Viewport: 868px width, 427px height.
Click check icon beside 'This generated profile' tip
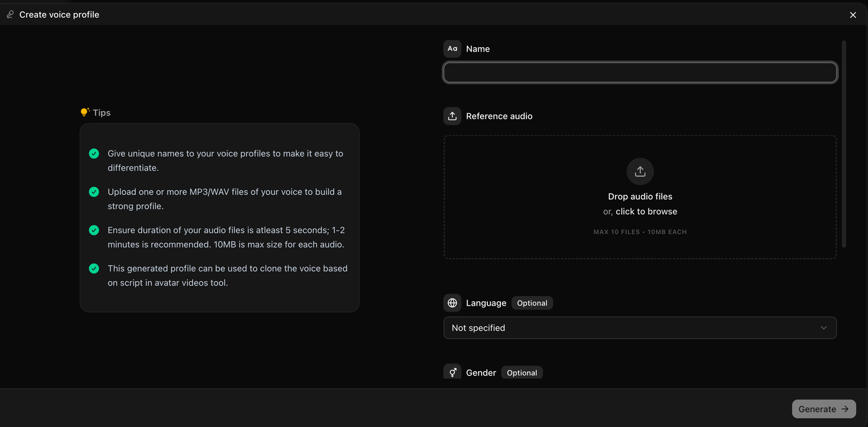tap(94, 269)
